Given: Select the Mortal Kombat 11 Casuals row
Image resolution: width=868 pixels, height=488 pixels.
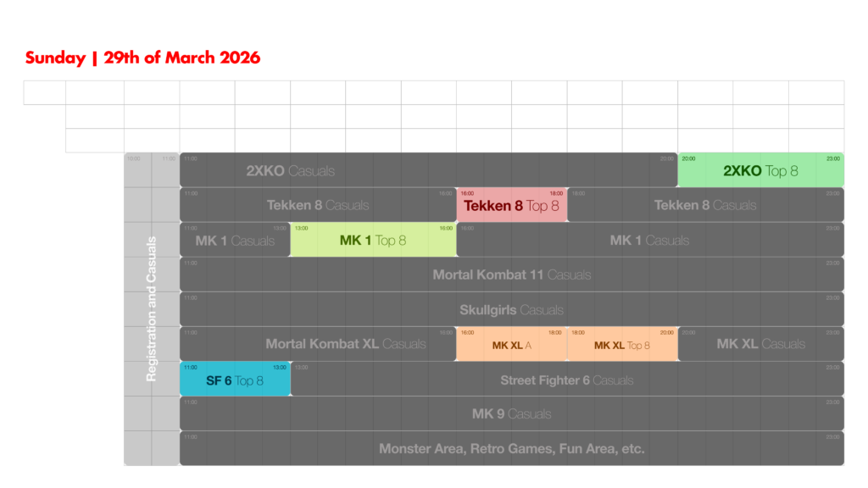Looking at the screenshot, I should (x=511, y=274).
